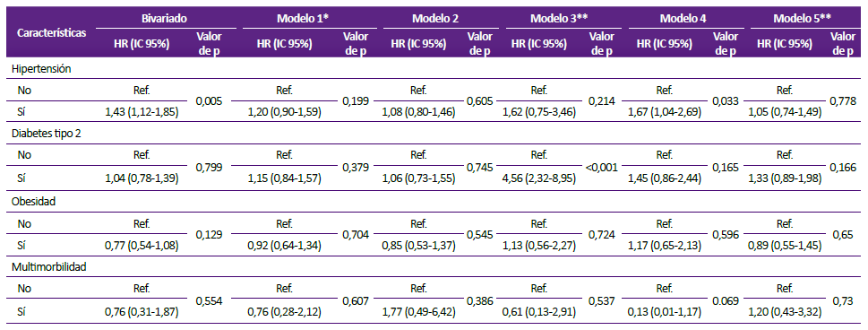Click the value 1,77 (0,49-6,42)
This screenshot has width=868, height=330.
(418, 312)
